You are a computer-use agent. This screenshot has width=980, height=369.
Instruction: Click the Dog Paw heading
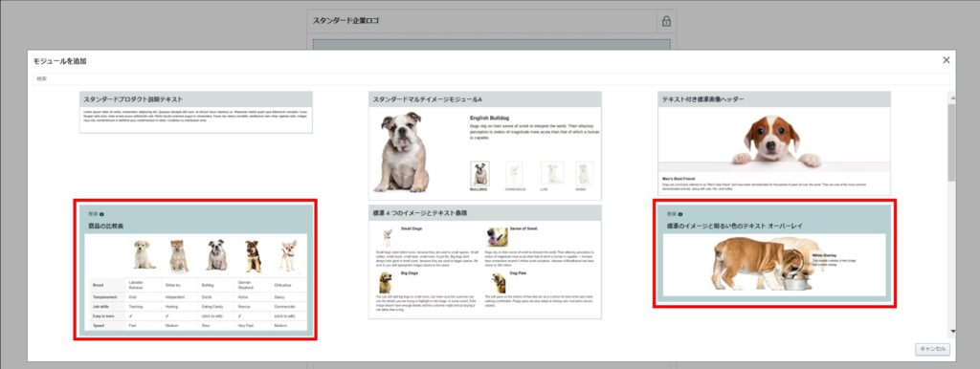[519, 273]
